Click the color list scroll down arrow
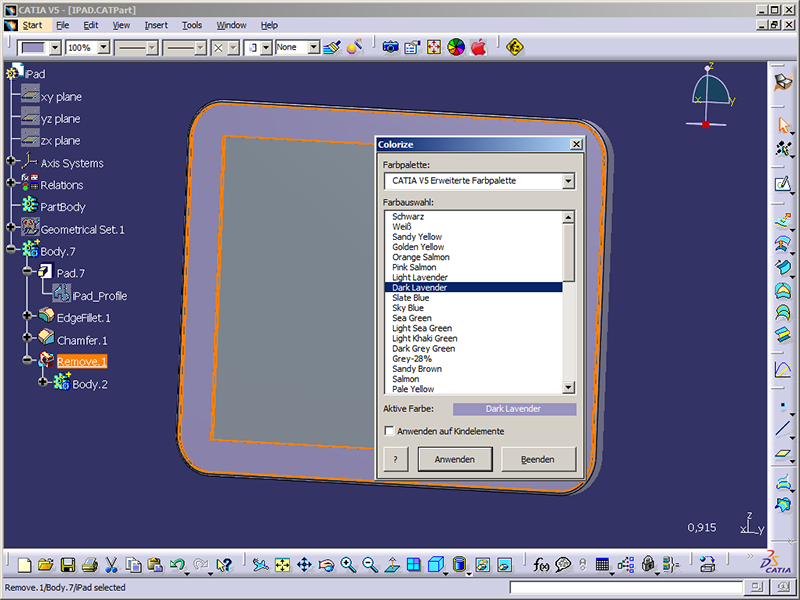 click(x=568, y=387)
